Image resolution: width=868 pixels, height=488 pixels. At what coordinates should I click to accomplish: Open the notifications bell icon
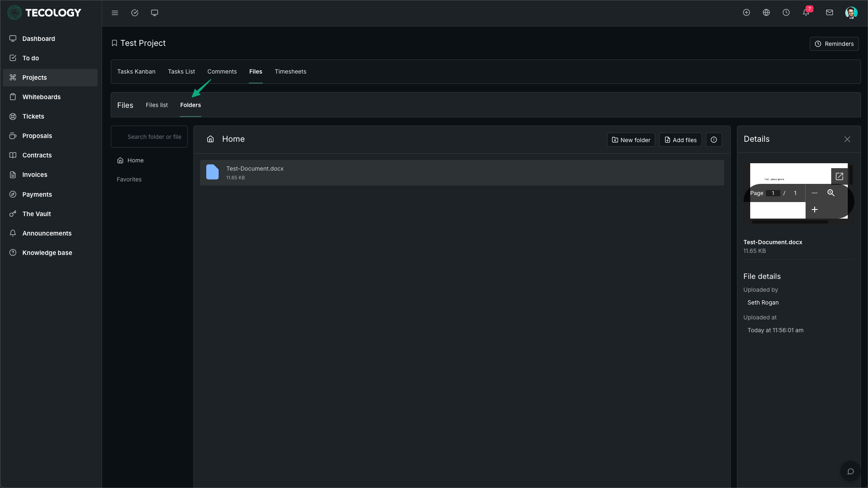click(806, 13)
